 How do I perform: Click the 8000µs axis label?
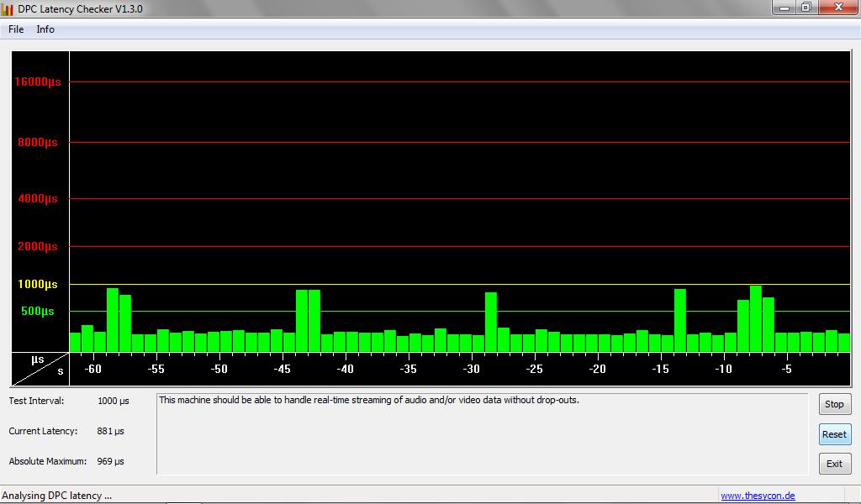click(37, 142)
